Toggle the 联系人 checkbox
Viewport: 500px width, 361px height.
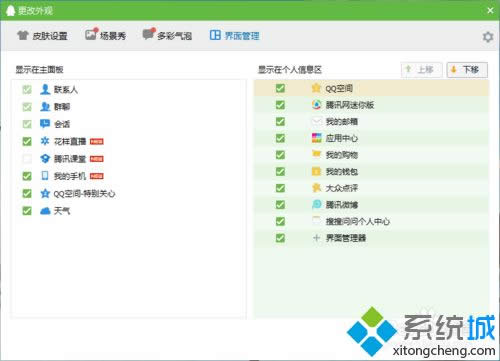(x=27, y=89)
